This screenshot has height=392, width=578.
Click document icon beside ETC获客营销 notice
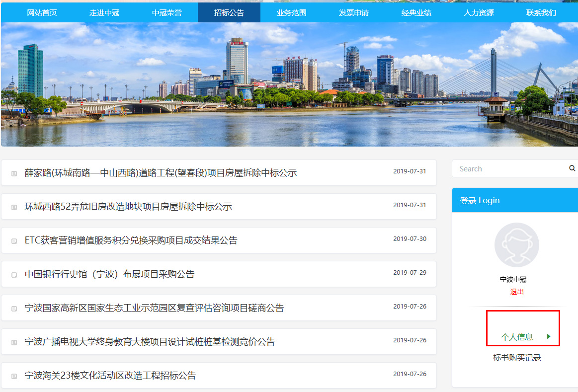coord(14,241)
